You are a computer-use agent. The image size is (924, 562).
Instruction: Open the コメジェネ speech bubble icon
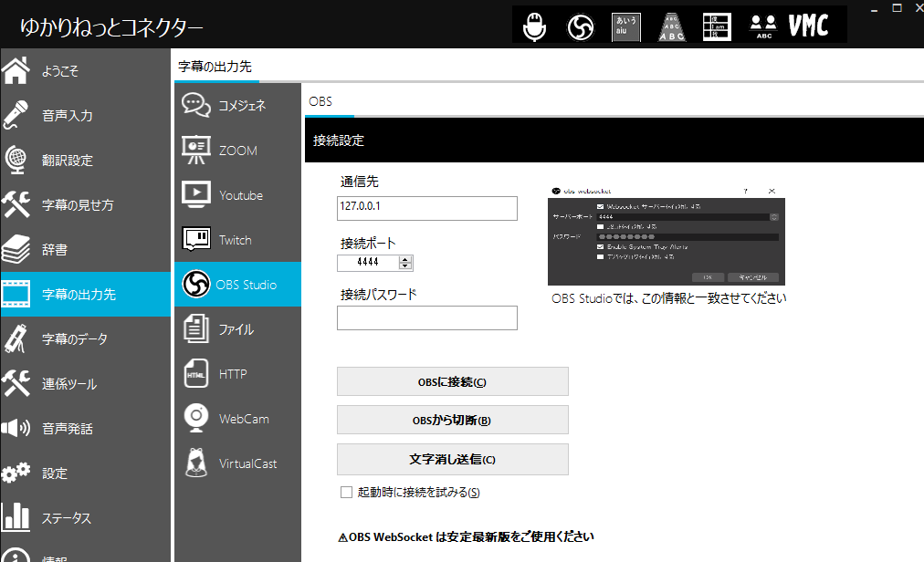click(196, 106)
